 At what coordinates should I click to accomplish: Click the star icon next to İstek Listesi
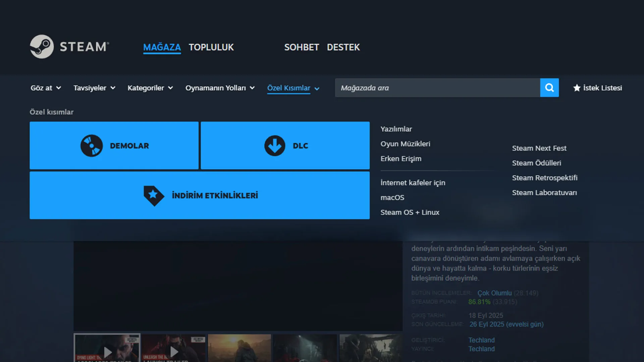pyautogui.click(x=577, y=88)
